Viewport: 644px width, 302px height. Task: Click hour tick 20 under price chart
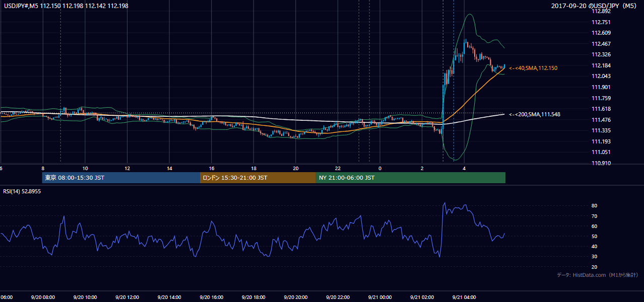coord(296,168)
